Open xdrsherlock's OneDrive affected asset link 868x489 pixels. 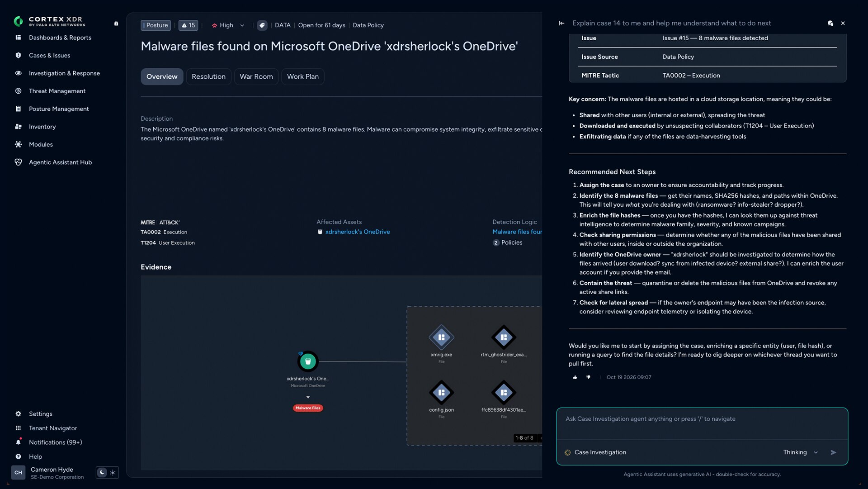[x=357, y=232]
